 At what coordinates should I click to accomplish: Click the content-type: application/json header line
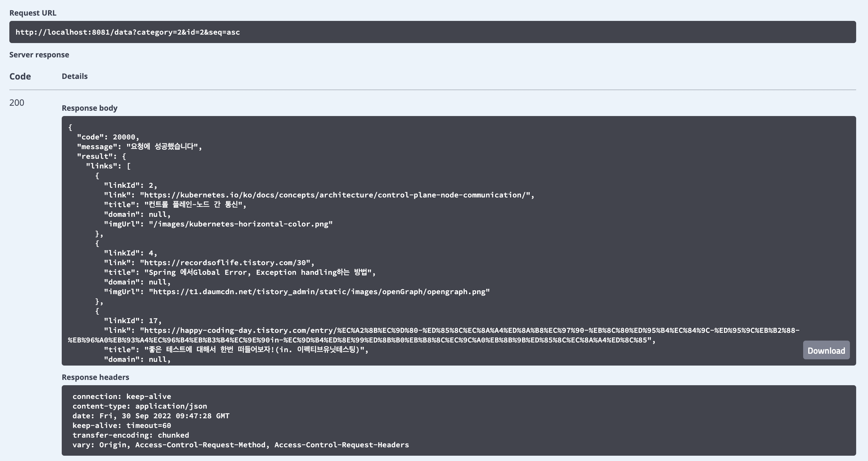pyautogui.click(x=139, y=406)
